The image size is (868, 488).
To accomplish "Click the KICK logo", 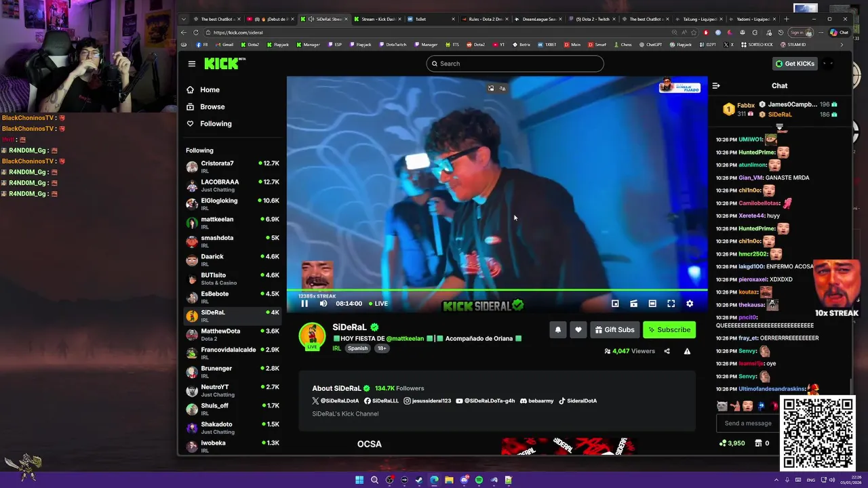I will point(224,63).
